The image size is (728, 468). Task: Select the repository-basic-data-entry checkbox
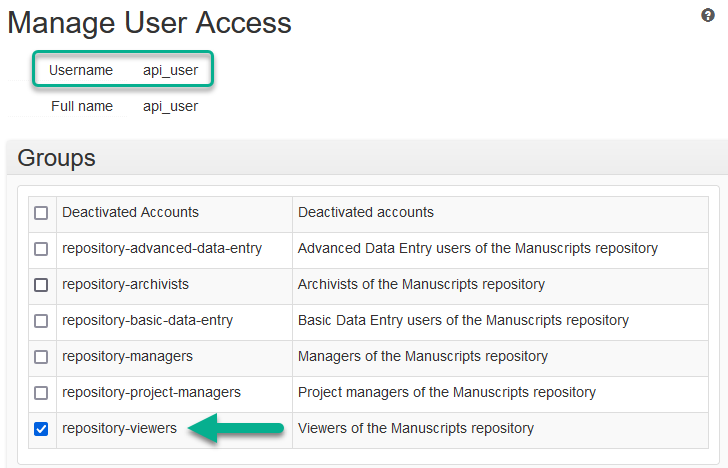pos(41,321)
